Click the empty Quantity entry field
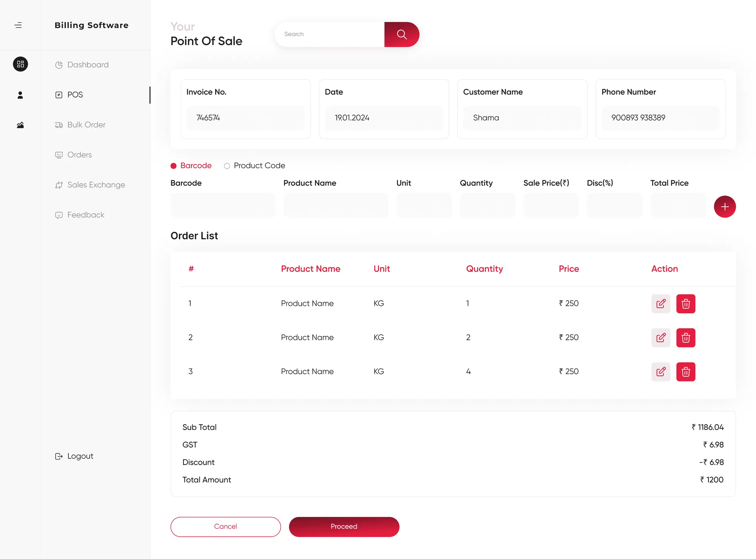756x559 pixels. tap(488, 205)
